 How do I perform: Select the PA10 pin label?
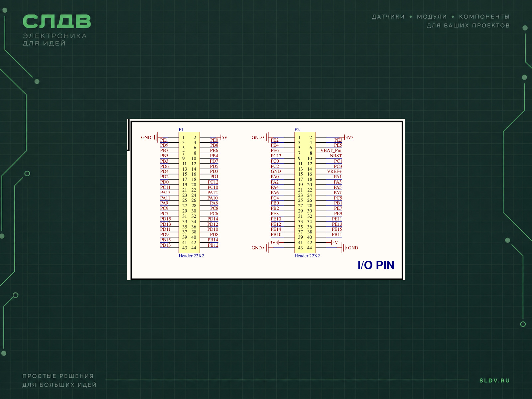212,198
